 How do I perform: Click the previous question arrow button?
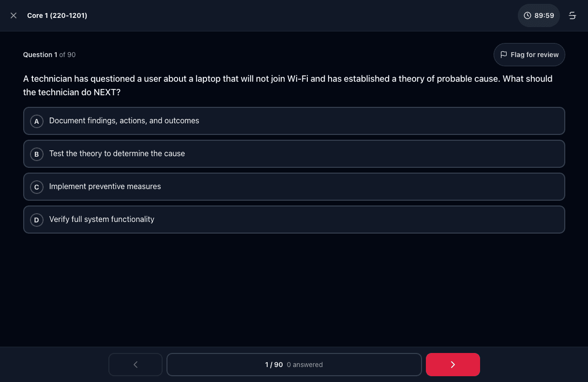coord(136,365)
